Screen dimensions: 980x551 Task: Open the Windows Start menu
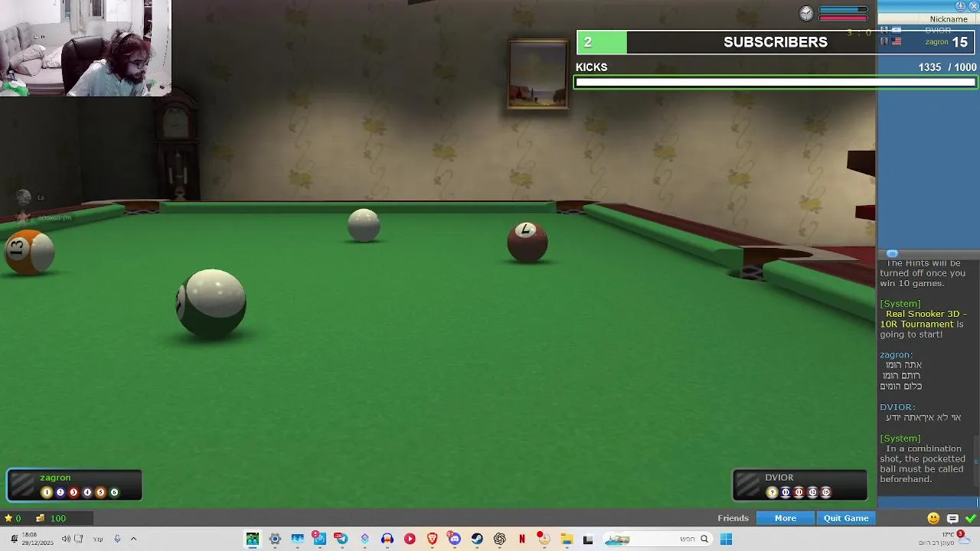pos(726,539)
